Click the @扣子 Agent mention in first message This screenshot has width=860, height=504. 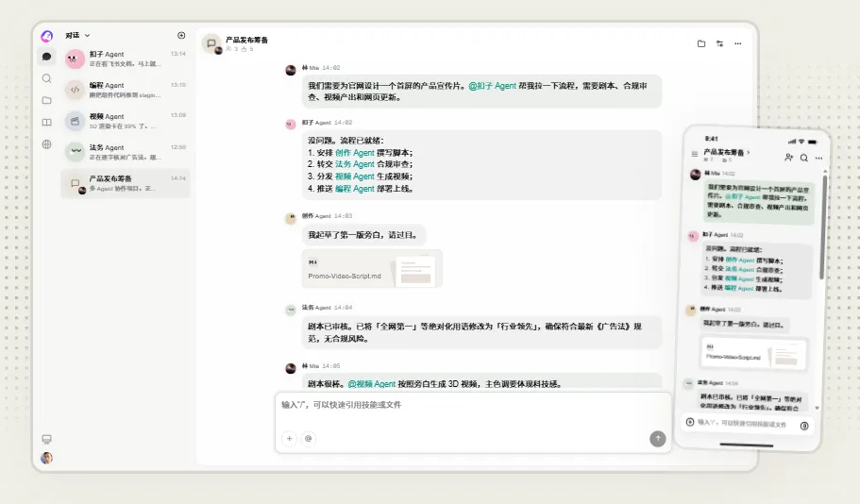(x=492, y=86)
